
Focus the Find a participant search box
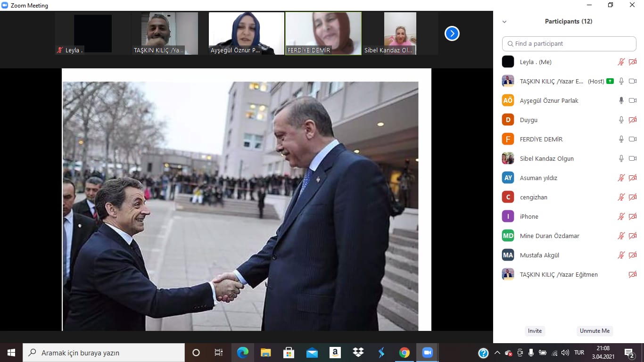click(569, 43)
